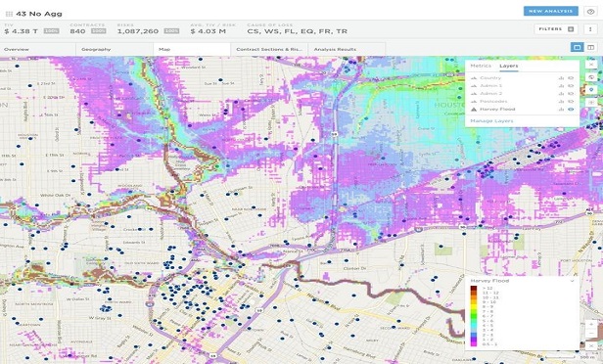Click the eye icon next to New Analysis
This screenshot has width=603, height=364.
591,11
